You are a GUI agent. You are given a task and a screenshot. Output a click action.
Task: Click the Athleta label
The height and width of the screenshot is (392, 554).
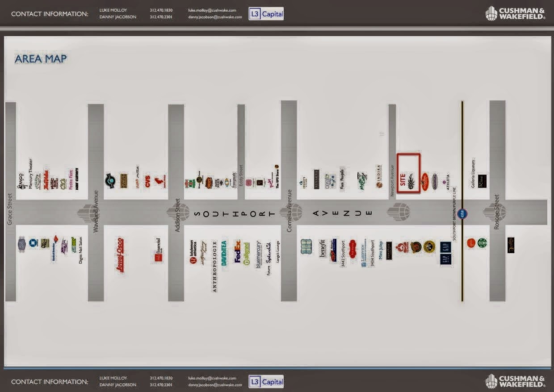point(448,182)
